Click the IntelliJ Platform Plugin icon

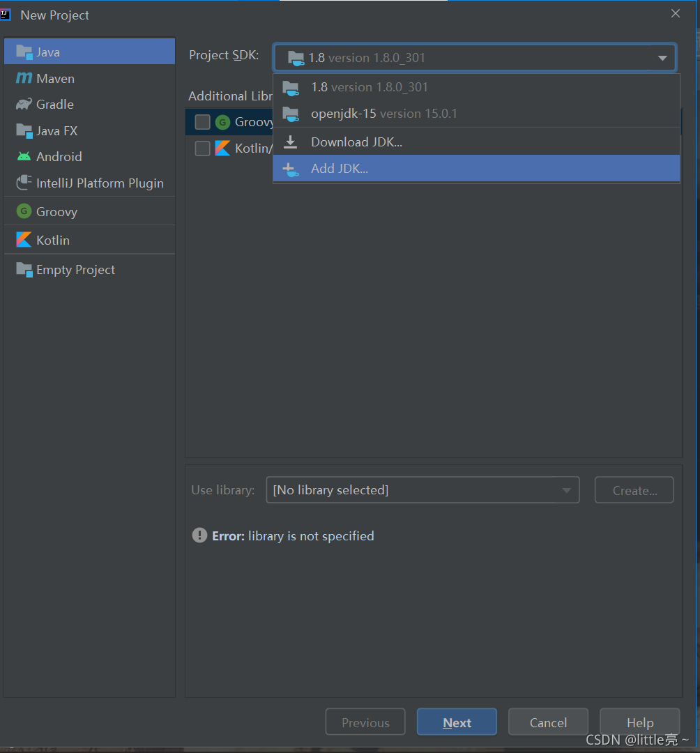(x=24, y=183)
